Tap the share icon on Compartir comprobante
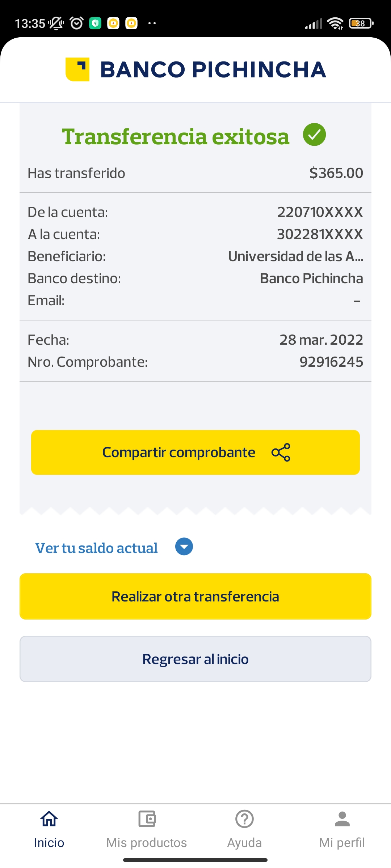 pyautogui.click(x=281, y=452)
